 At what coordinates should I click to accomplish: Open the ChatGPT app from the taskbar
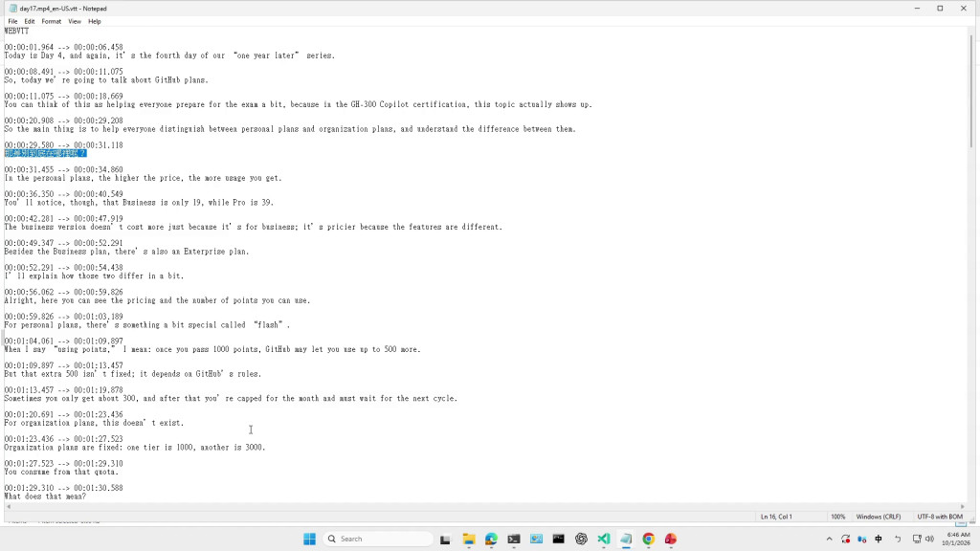click(x=581, y=540)
